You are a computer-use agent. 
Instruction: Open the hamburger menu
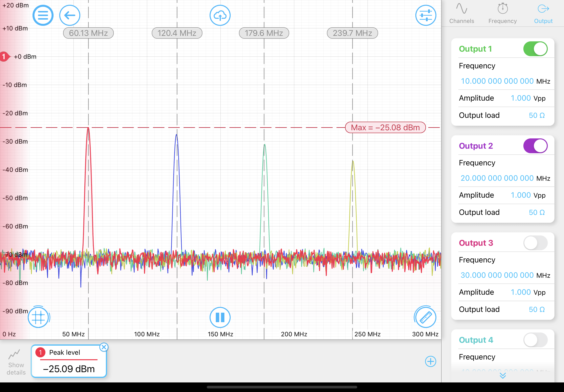point(43,15)
